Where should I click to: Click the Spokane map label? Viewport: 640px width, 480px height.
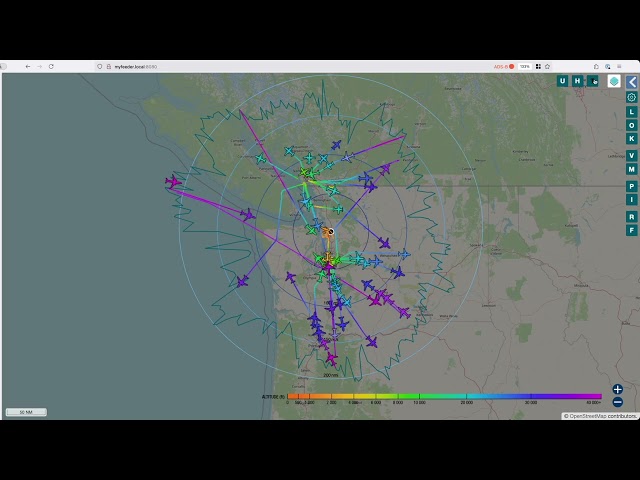(x=476, y=245)
